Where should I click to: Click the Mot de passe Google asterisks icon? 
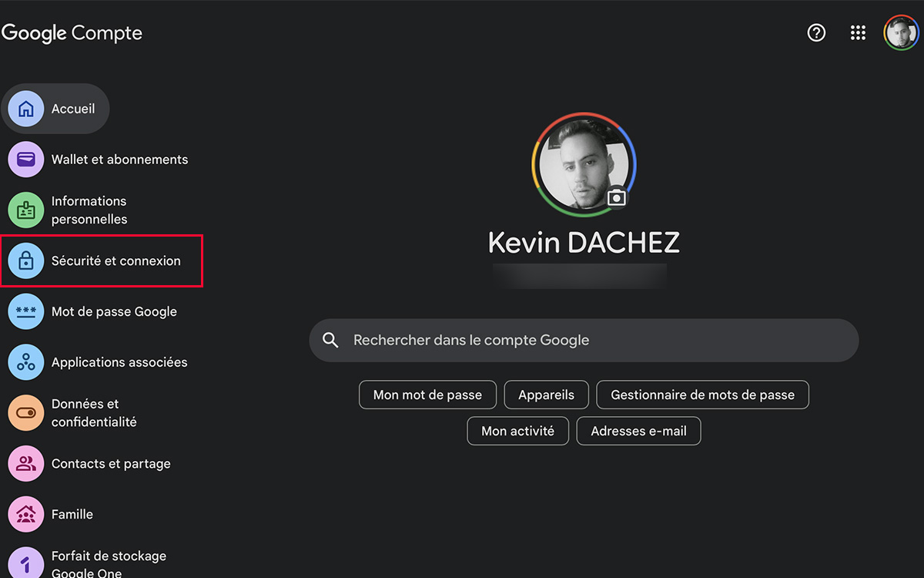point(26,311)
